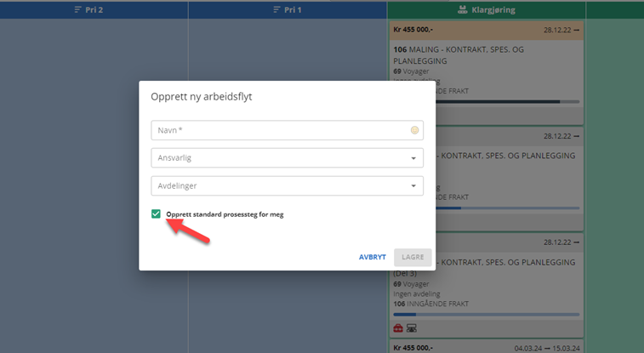This screenshot has width=644, height=353.
Task: Click Ingen avdeling text in the third card
Action: 417,294
